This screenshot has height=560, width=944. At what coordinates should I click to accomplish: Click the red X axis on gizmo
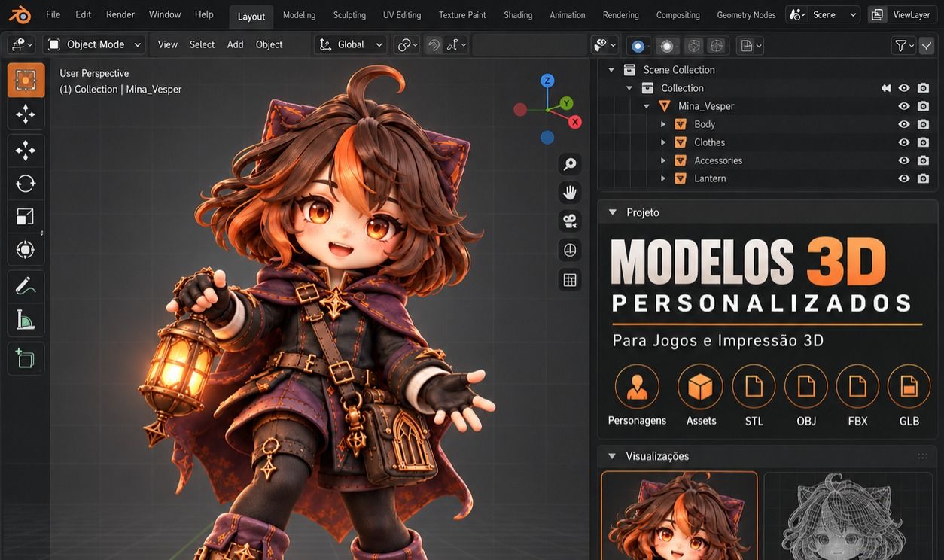[575, 122]
